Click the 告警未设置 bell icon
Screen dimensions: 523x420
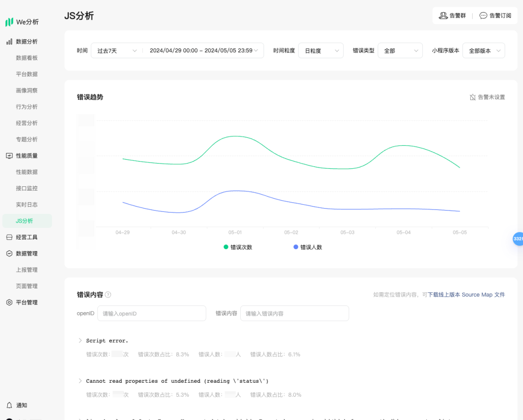point(473,97)
